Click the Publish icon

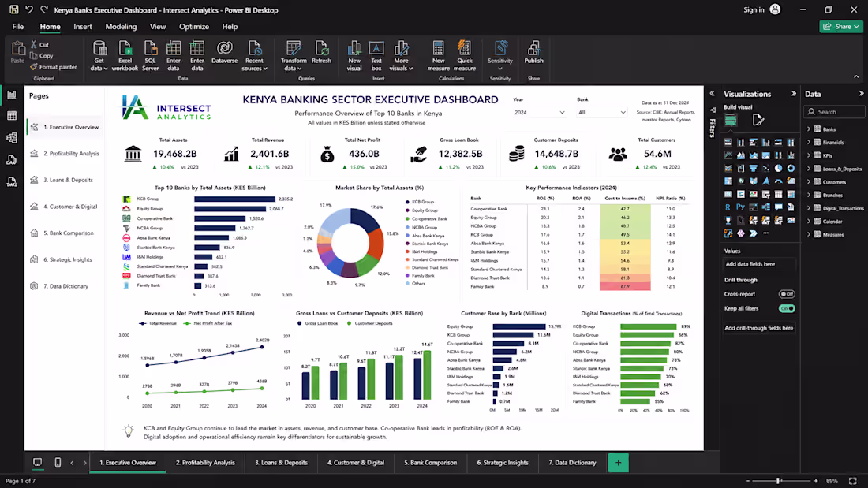[x=533, y=49]
